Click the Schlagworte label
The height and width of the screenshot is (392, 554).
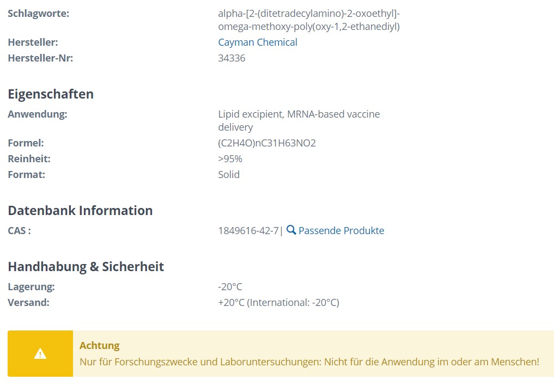[39, 14]
